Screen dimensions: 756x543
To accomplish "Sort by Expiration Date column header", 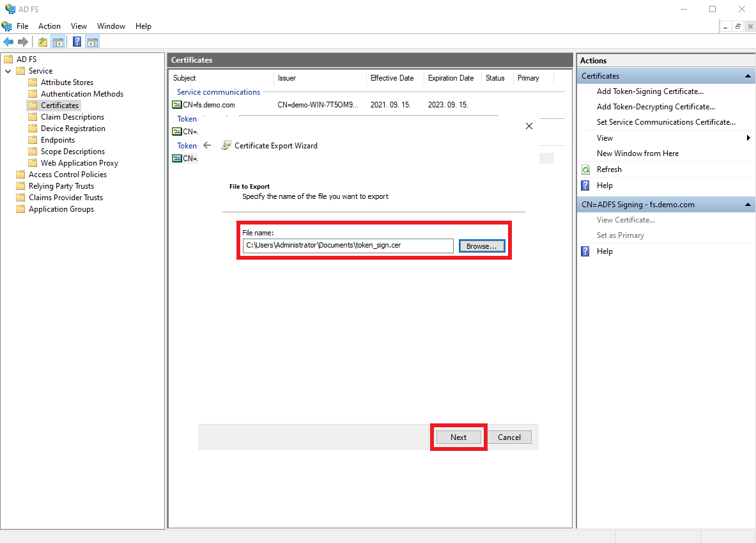I will point(451,78).
